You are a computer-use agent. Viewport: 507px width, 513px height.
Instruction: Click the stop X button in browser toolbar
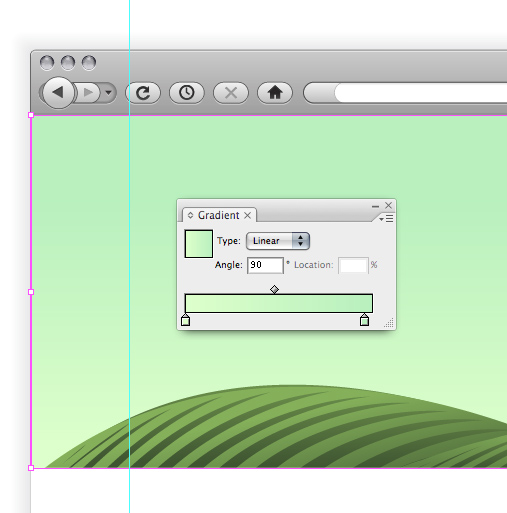(x=231, y=93)
